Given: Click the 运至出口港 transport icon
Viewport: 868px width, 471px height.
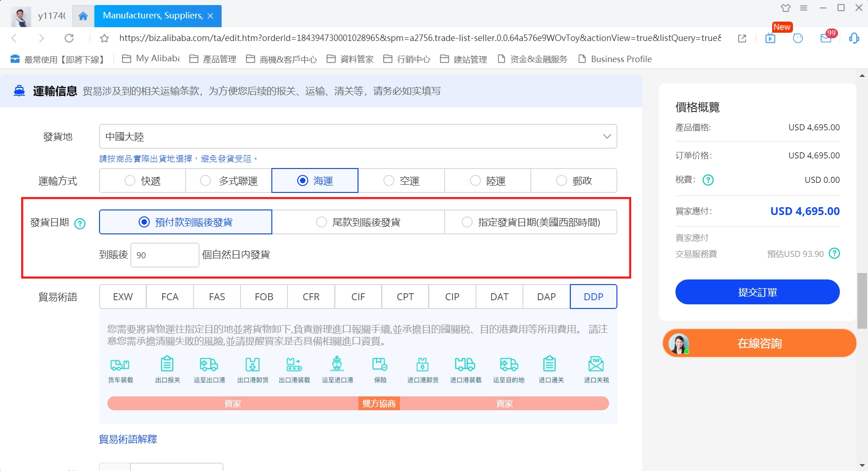Looking at the screenshot, I should [x=209, y=365].
